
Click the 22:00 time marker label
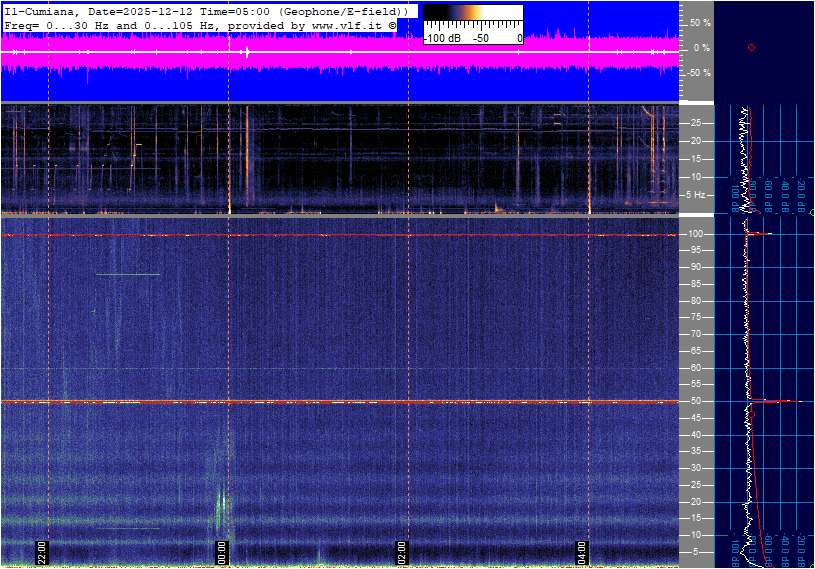tap(43, 553)
